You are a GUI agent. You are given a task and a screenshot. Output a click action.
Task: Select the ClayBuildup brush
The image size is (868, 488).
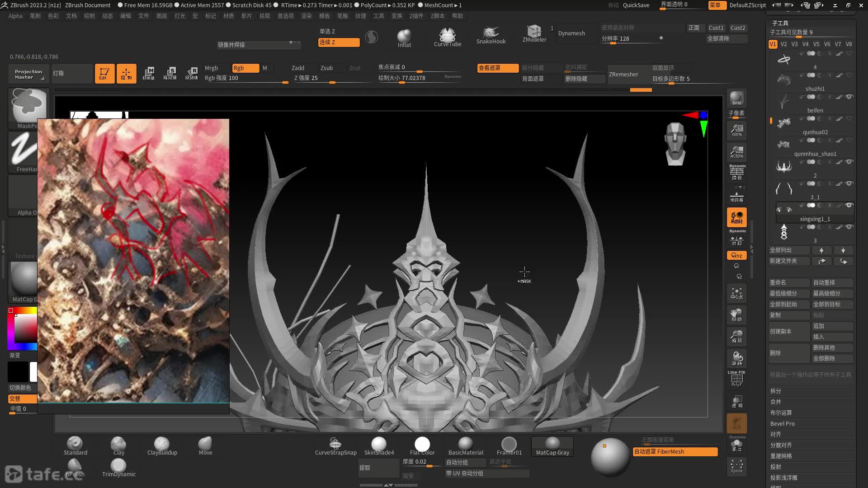[x=162, y=446]
